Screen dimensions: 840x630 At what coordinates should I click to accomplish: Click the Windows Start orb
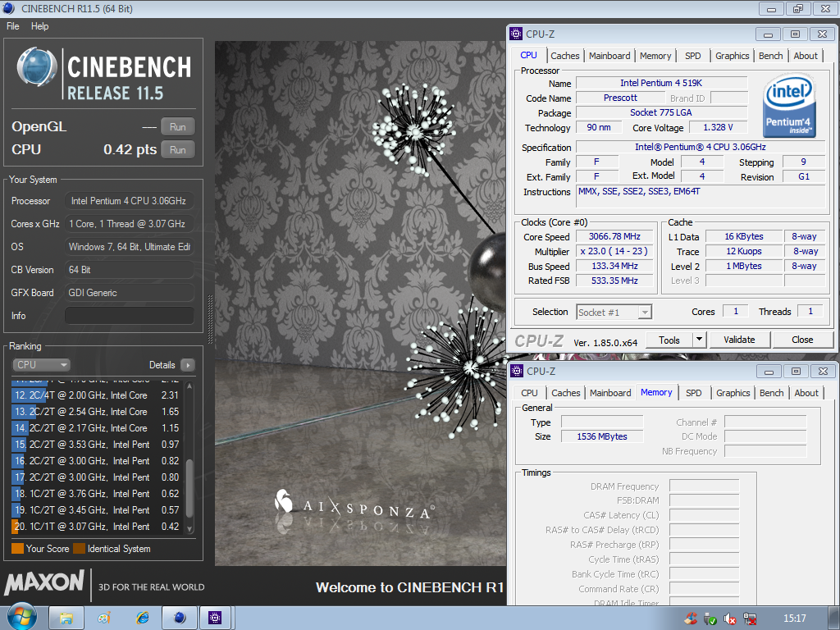coord(21,617)
